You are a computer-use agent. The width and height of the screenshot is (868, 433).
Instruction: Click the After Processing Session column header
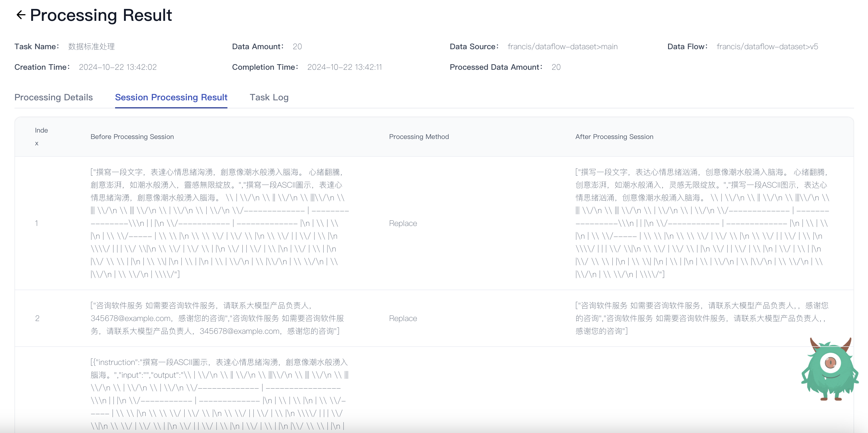tap(614, 137)
